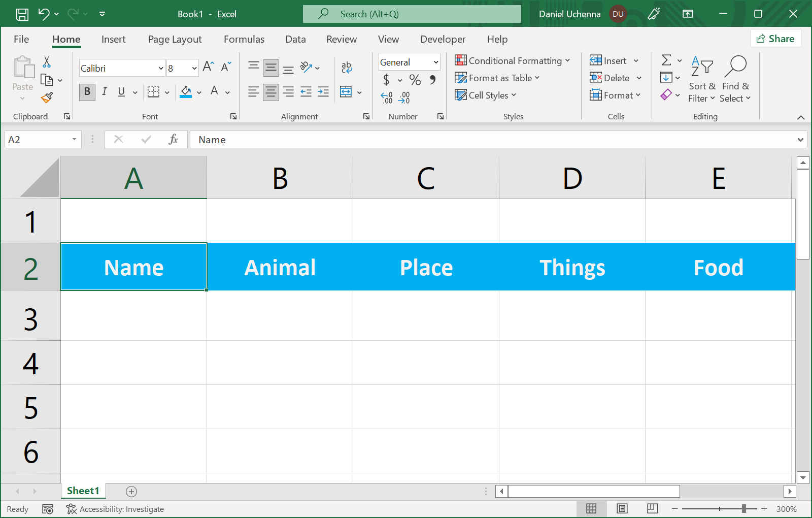Switch to the Page Layout tab
812x518 pixels.
pyautogui.click(x=175, y=39)
